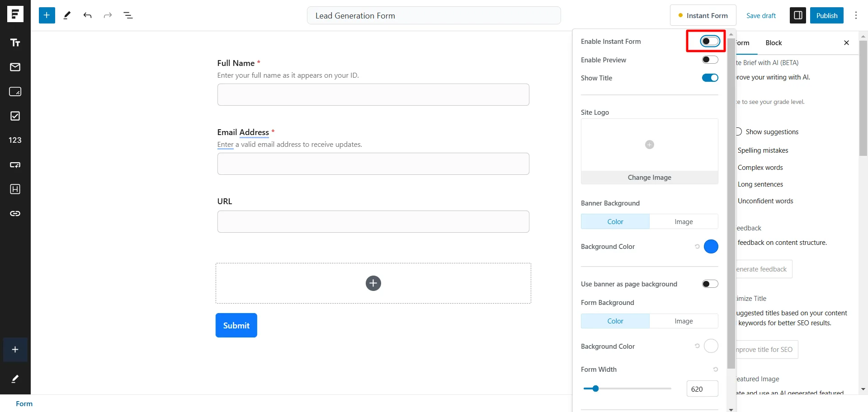This screenshot has height=412, width=868.
Task: Select the URL link field icon
Action: pyautogui.click(x=15, y=213)
